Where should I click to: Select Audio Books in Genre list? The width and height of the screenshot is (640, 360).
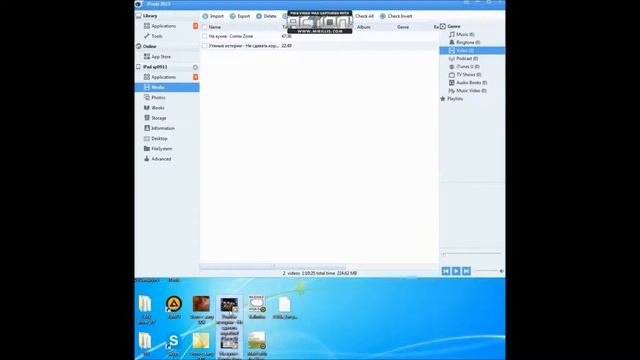click(x=471, y=83)
